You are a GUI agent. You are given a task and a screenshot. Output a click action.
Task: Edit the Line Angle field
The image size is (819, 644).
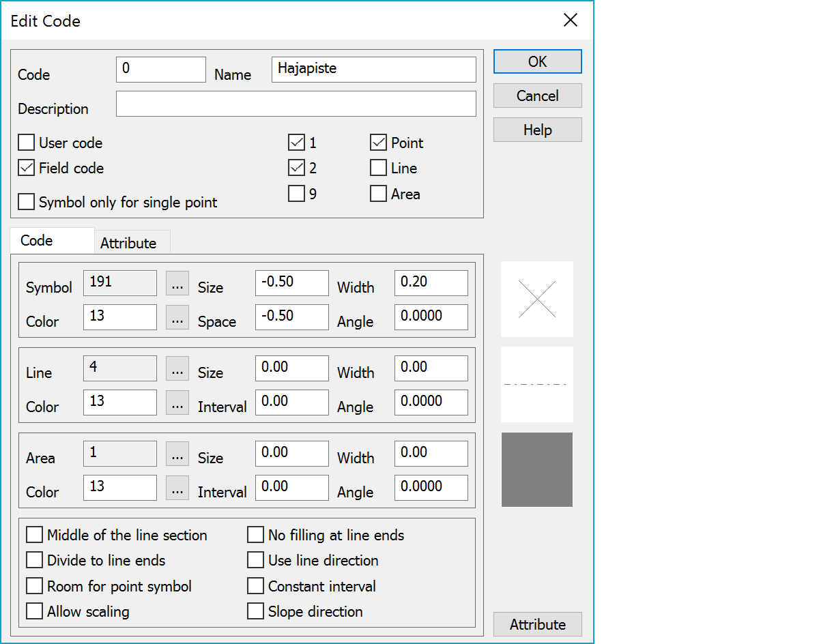pyautogui.click(x=431, y=402)
